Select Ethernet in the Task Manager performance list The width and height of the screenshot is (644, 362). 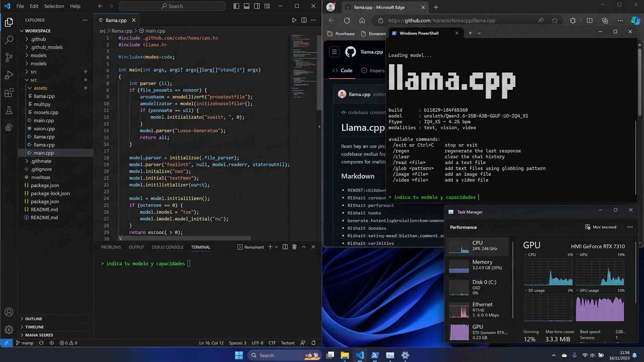coord(478,310)
